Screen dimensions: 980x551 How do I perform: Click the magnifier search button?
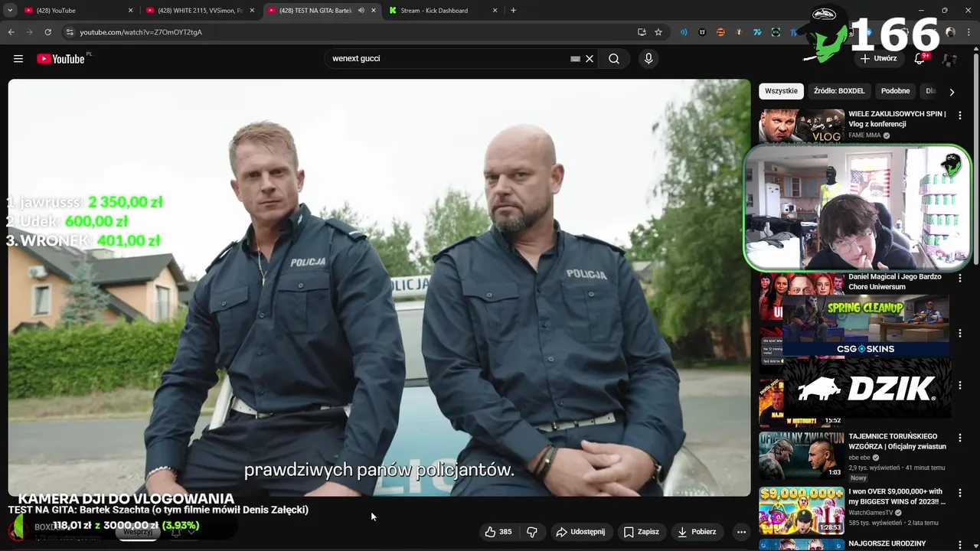click(x=614, y=59)
